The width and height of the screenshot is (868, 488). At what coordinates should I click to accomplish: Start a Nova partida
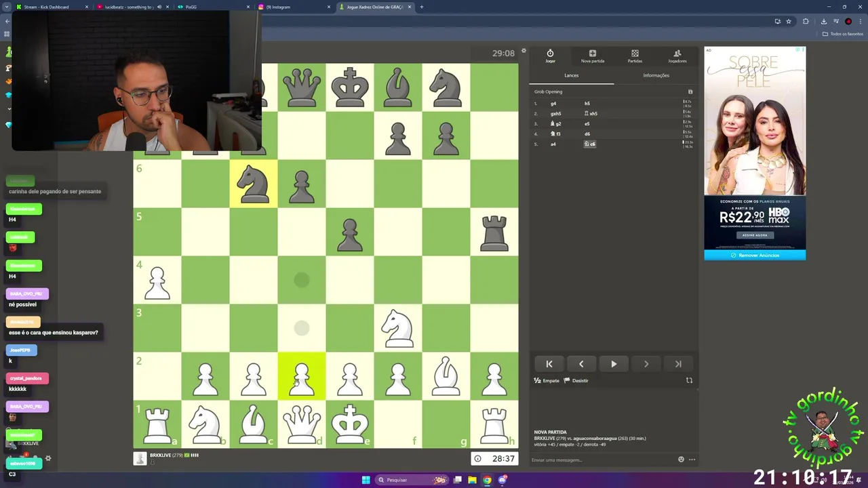click(592, 56)
